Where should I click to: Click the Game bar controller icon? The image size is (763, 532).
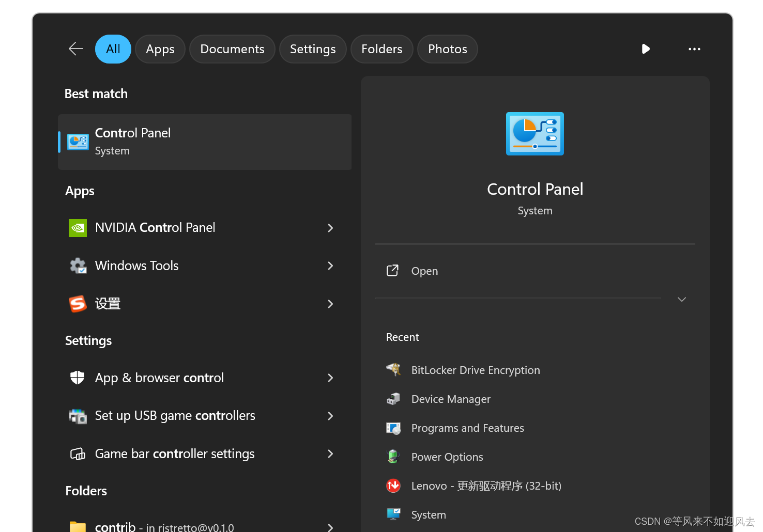click(x=78, y=454)
